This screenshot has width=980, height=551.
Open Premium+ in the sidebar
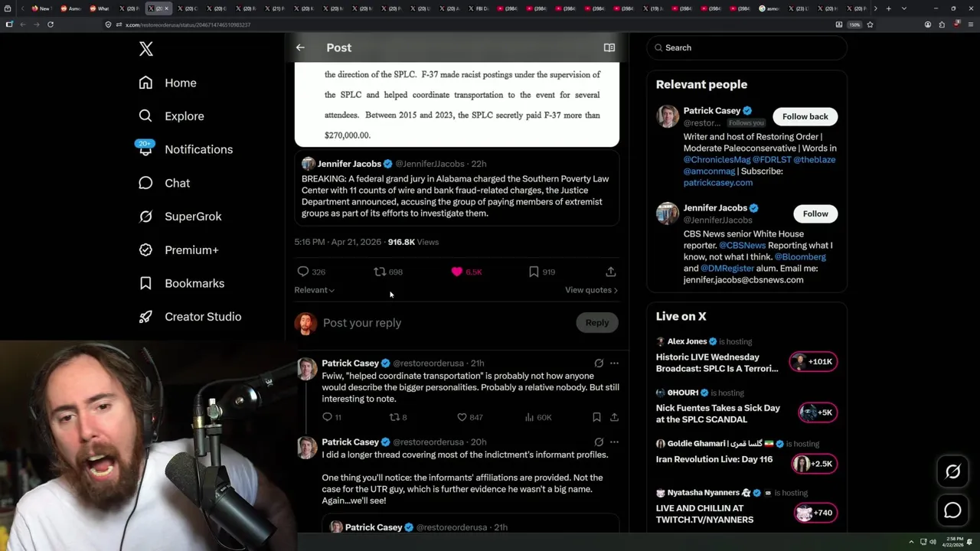[x=178, y=249]
